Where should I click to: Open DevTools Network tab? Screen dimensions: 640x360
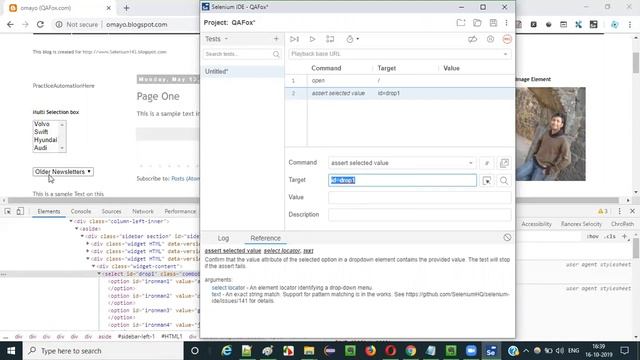click(143, 211)
